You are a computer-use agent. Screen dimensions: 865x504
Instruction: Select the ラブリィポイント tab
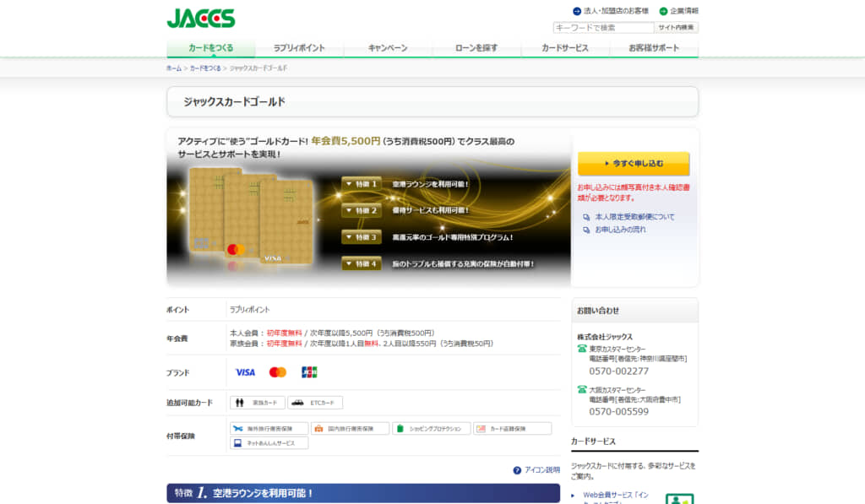point(299,48)
